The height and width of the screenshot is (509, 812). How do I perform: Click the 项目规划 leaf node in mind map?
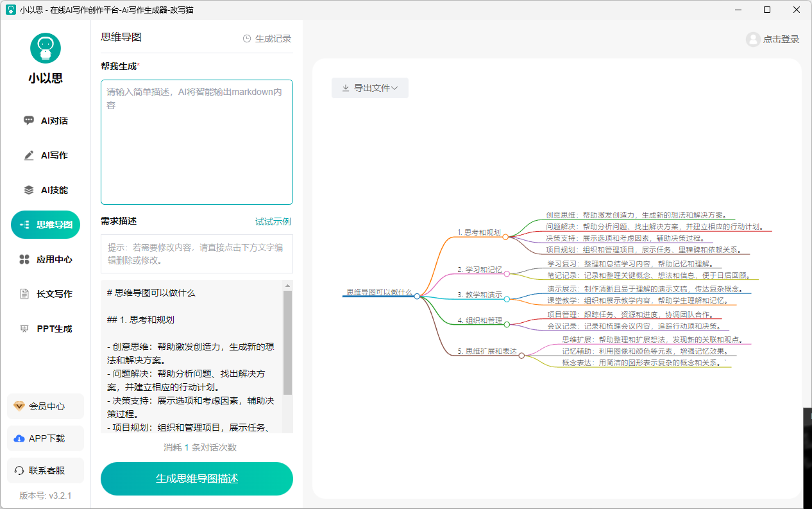[644, 250]
